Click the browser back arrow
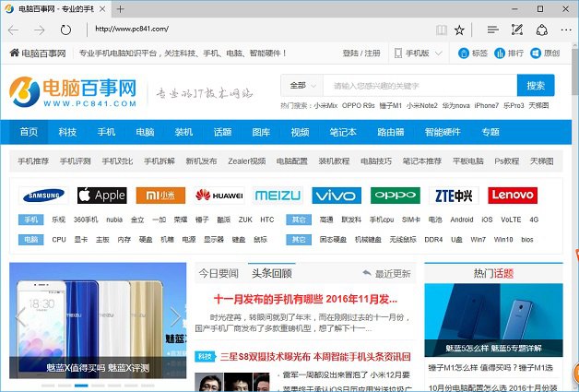The width and height of the screenshot is (579, 392). [13, 30]
